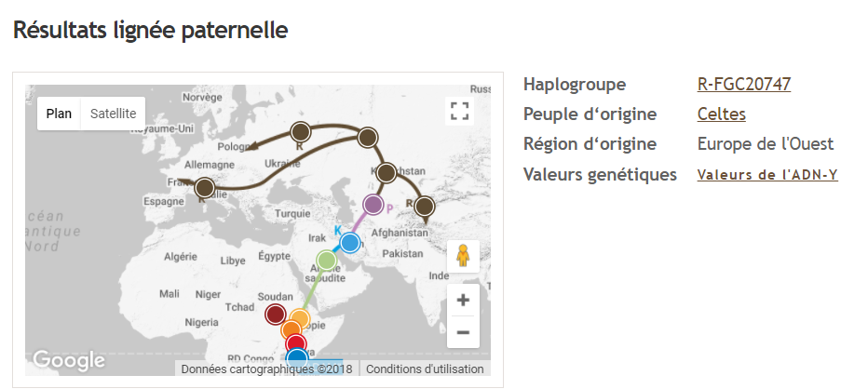
Task: Click the brown marker near Pologne
Action: 300,130
